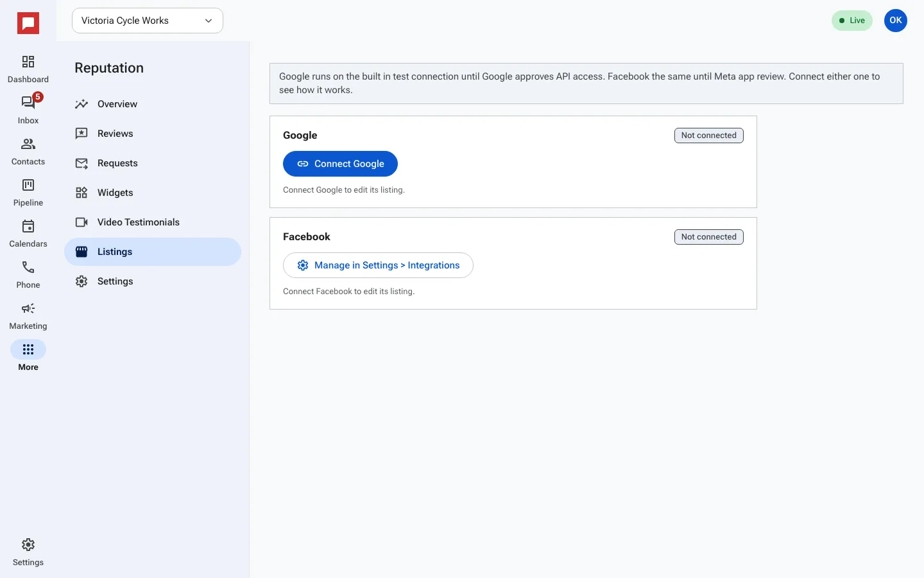Click 'Connect Facebook to edit its listing.' text
Screen dimensions: 924x578
349,292
